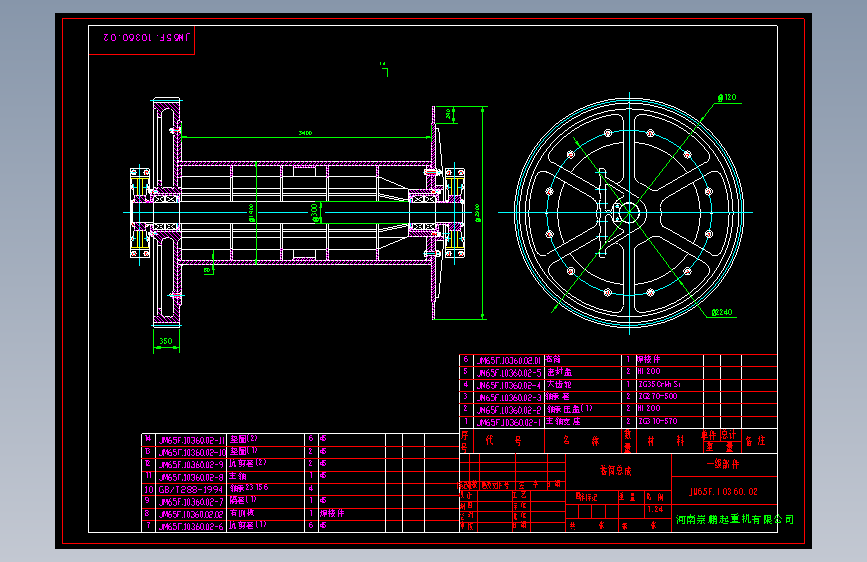Click part code JM65F.10360.02-8
This screenshot has width=867, height=562.
click(x=191, y=477)
